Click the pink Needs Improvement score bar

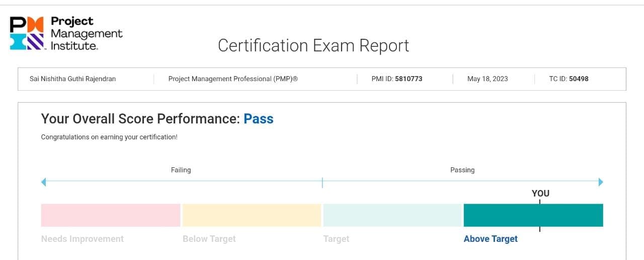[111, 215]
